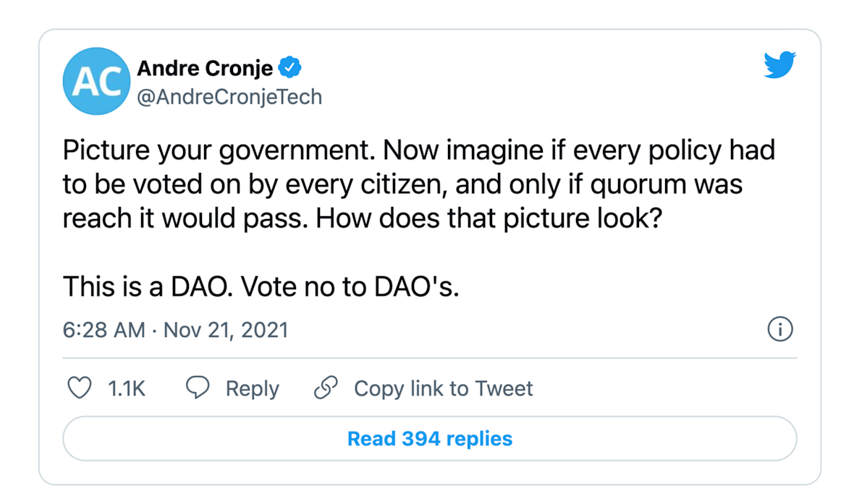Screen dimensions: 854x504
Task: Open the AC profile avatar
Action: (96, 81)
